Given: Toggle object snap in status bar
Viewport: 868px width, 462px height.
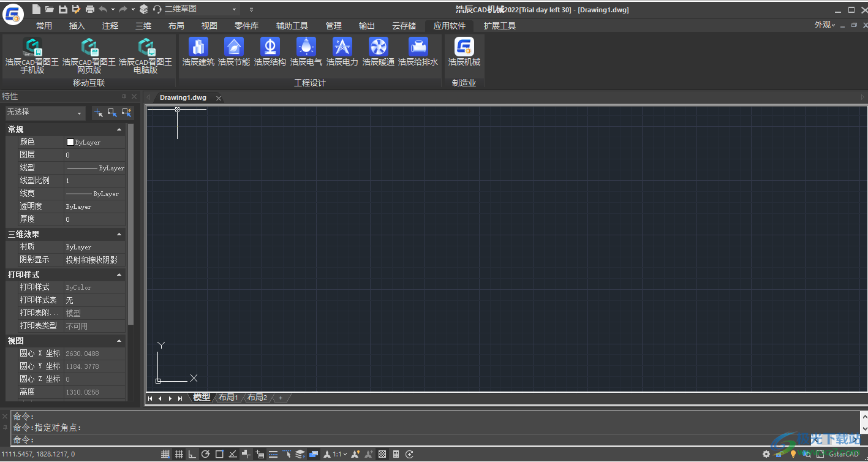Looking at the screenshot, I should tap(219, 454).
